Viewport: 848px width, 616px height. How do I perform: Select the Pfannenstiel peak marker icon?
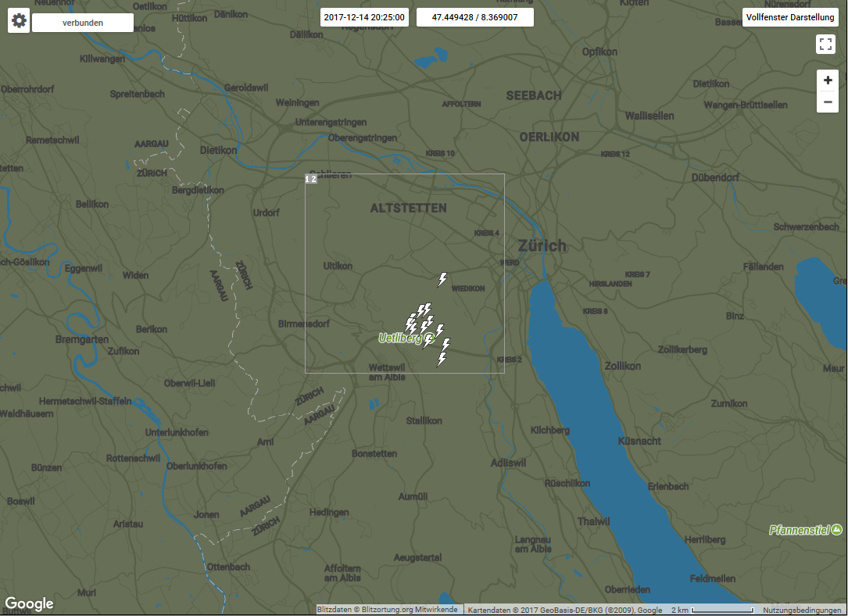(x=837, y=530)
